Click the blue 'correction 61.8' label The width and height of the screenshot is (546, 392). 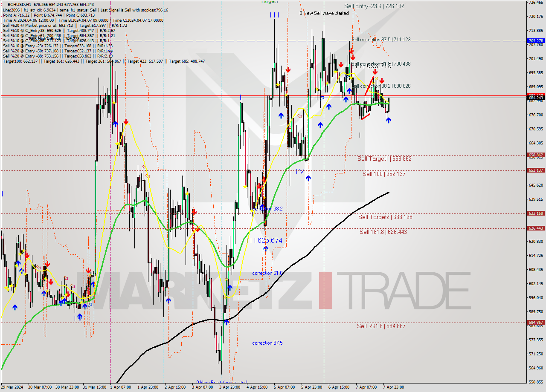(267, 273)
